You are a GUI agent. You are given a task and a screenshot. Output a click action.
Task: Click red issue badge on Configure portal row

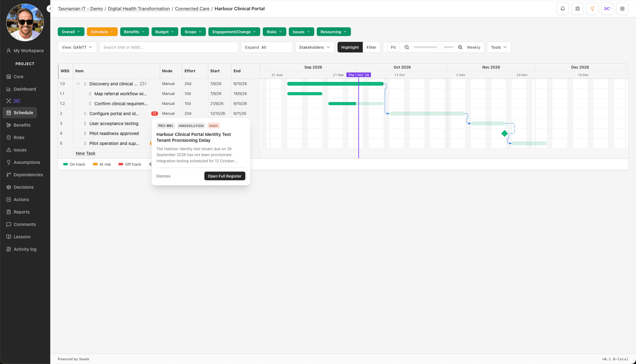[x=154, y=114]
